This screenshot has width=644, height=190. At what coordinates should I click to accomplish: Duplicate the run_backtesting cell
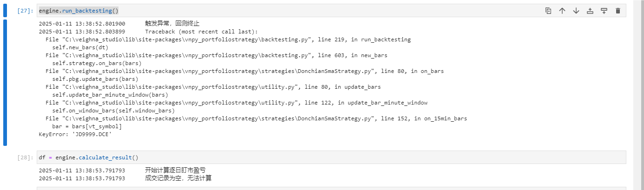[x=548, y=11]
